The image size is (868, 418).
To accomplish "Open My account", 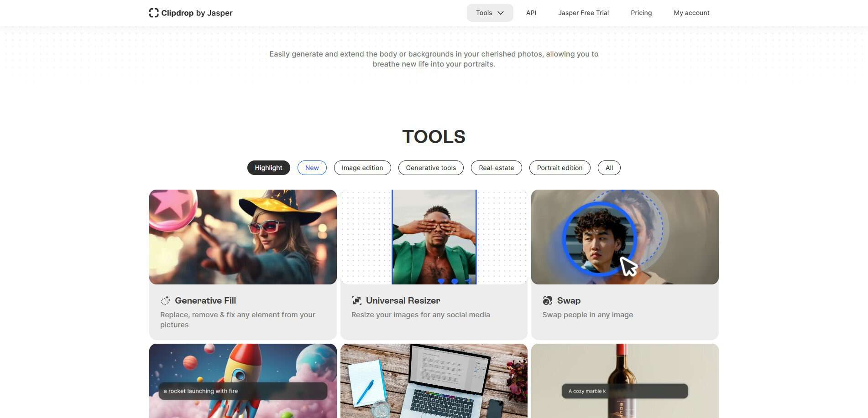I will coord(691,13).
